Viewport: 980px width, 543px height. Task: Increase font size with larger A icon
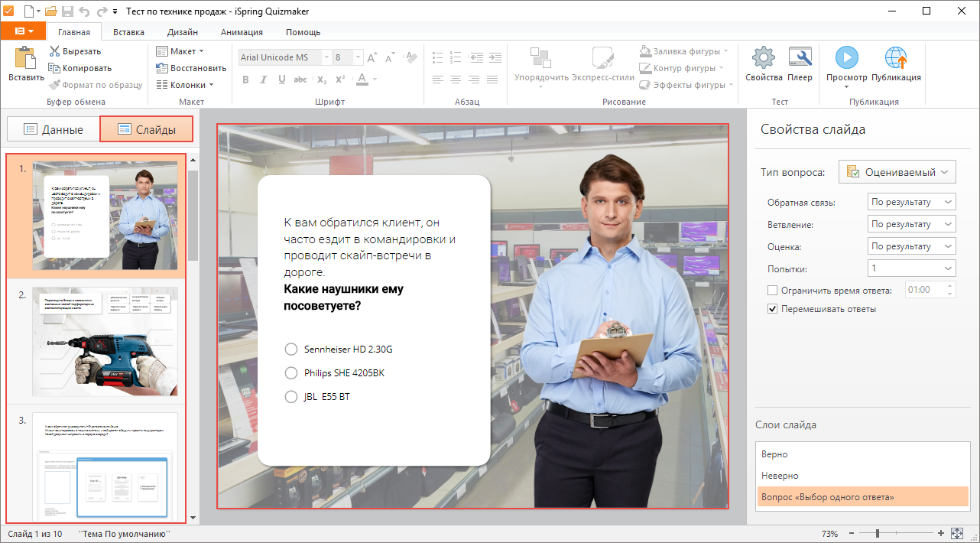(372, 57)
